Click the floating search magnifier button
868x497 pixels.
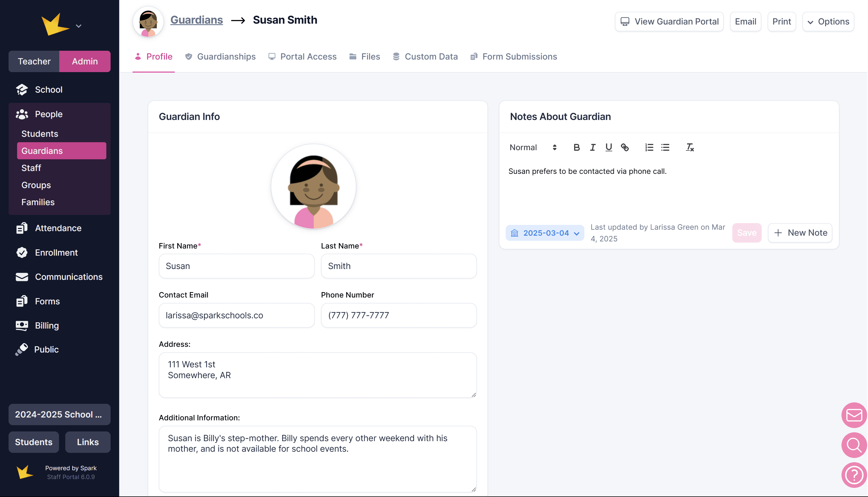click(x=854, y=445)
